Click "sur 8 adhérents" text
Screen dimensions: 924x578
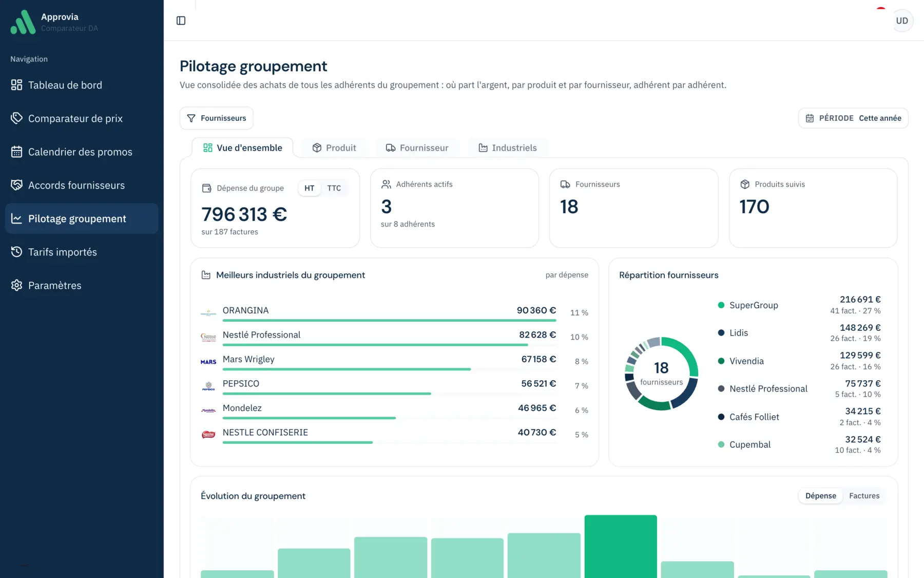click(x=408, y=224)
